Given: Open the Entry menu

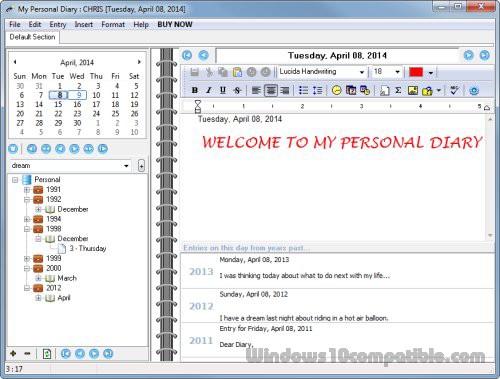Looking at the screenshot, I should pyautogui.click(x=58, y=25).
